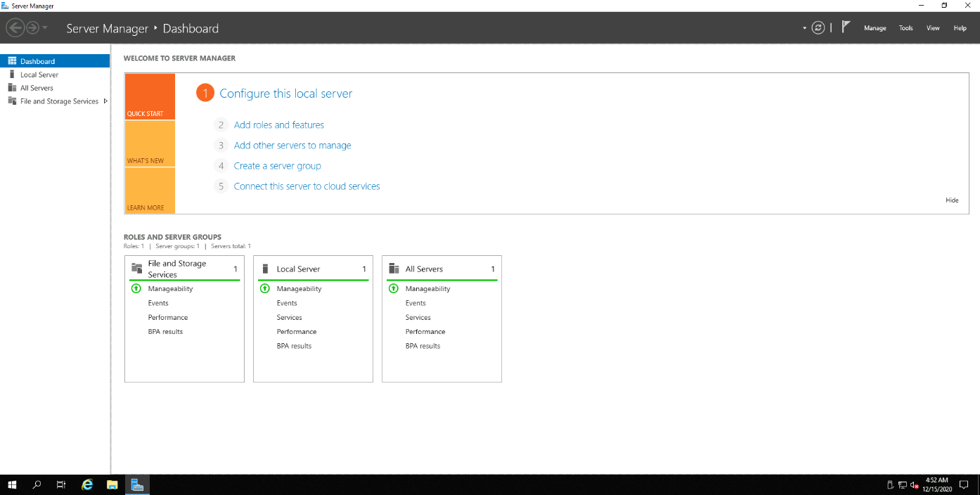This screenshot has height=495, width=980.
Task: Open File Explorer from the taskbar
Action: point(112,484)
